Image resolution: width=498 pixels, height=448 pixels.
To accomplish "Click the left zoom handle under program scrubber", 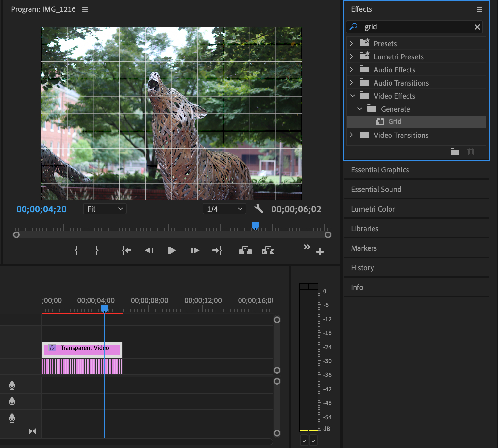I will [16, 235].
